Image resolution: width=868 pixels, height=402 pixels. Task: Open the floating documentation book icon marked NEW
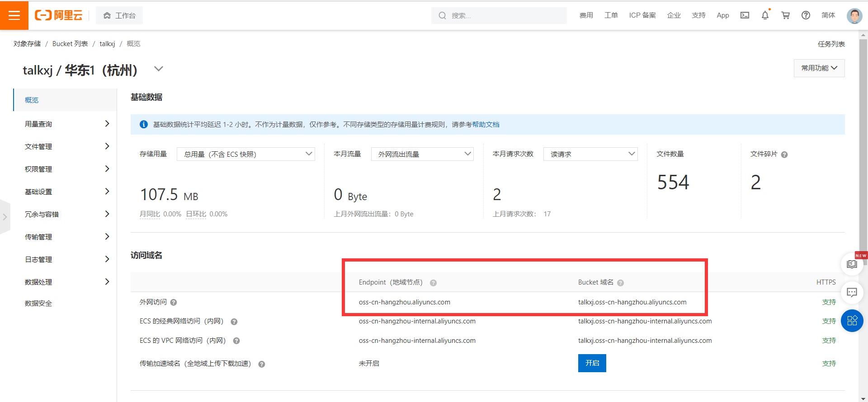(x=852, y=264)
